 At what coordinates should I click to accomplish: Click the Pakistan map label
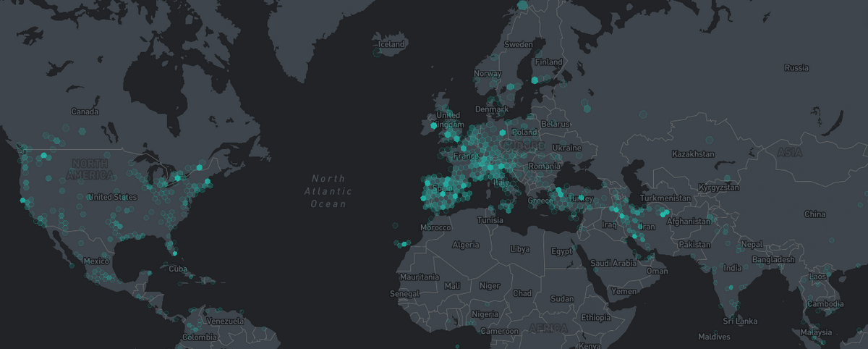tap(695, 245)
